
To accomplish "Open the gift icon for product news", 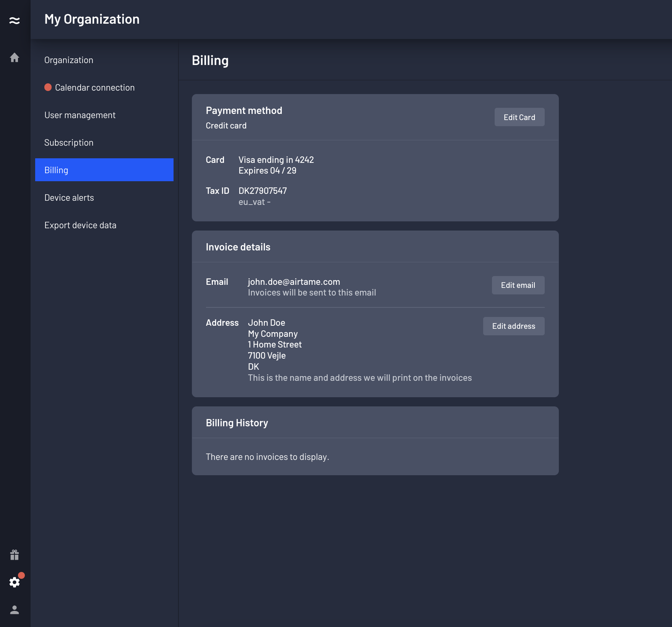I will click(x=15, y=556).
